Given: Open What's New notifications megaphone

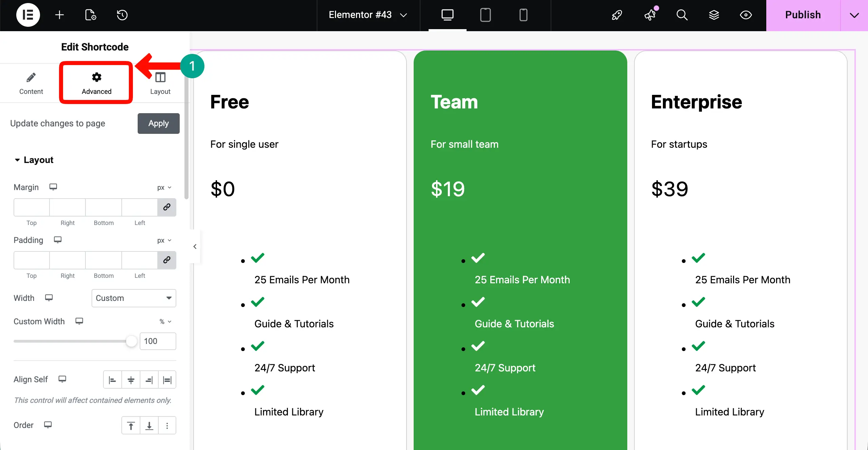Looking at the screenshot, I should (x=650, y=15).
